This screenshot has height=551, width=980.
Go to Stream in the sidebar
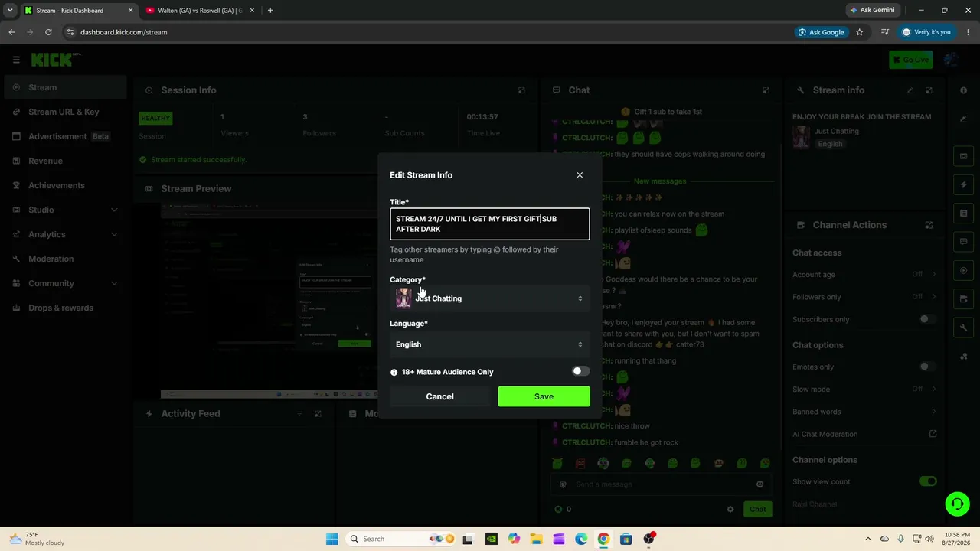(x=64, y=87)
